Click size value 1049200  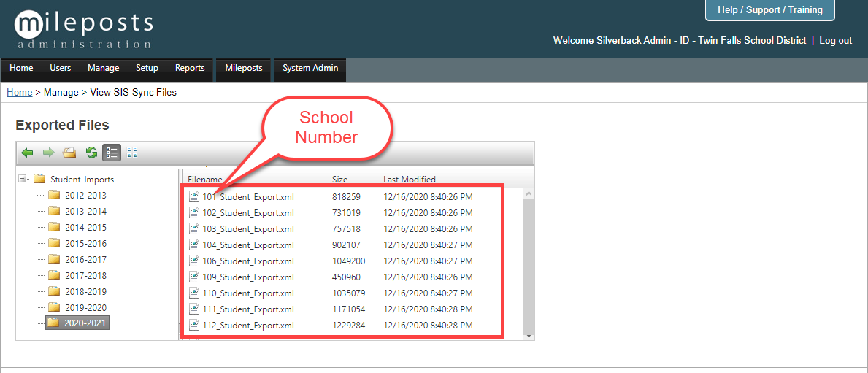point(349,261)
